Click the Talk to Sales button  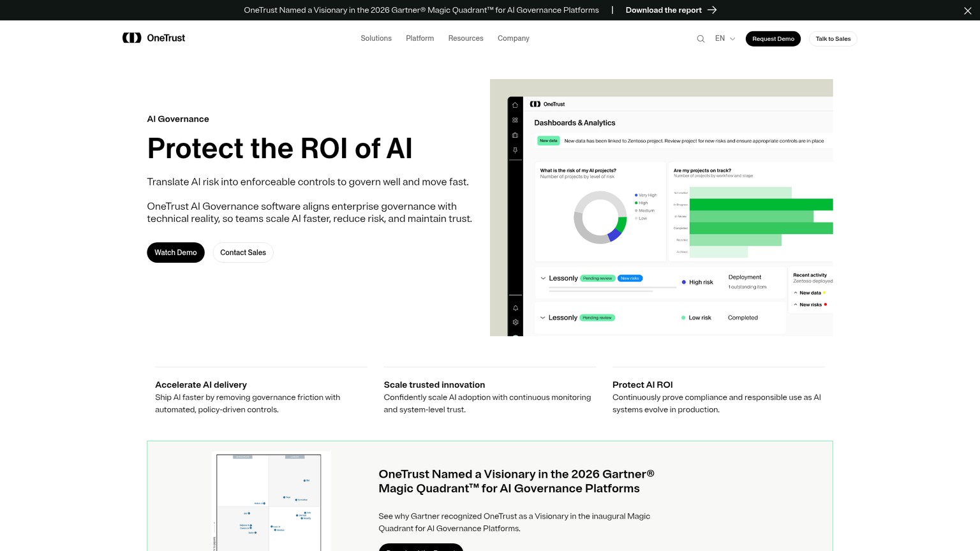click(833, 39)
